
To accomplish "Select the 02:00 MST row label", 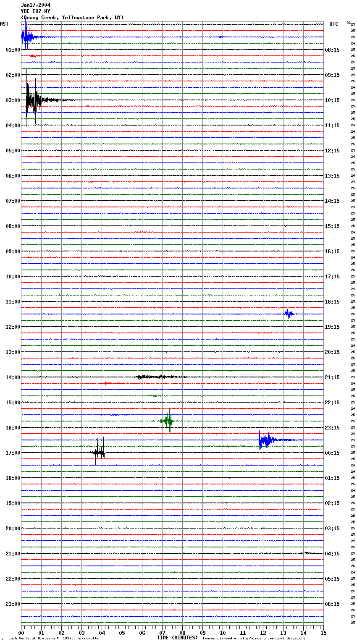I will tap(13, 75).
